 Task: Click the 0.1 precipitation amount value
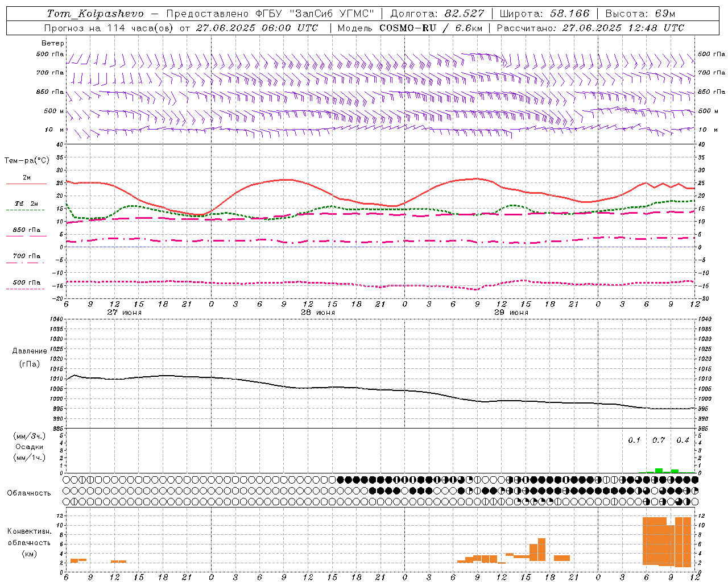pyautogui.click(x=634, y=440)
